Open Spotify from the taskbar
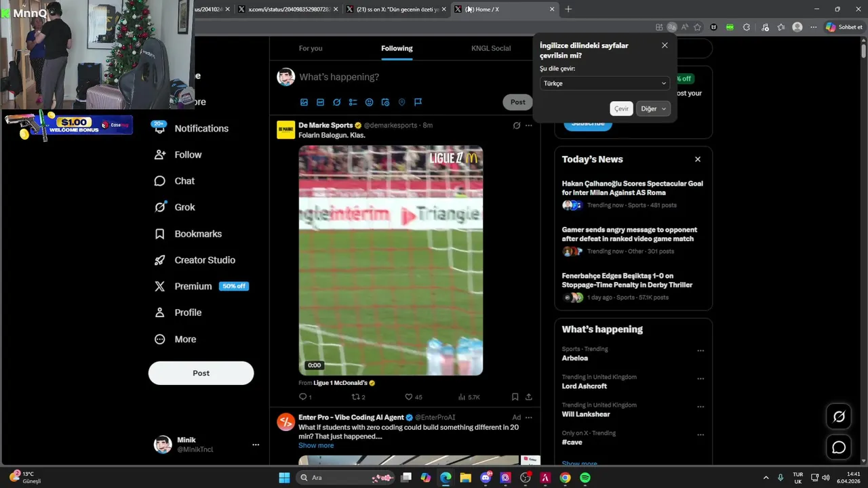The width and height of the screenshot is (868, 488). coord(585,478)
